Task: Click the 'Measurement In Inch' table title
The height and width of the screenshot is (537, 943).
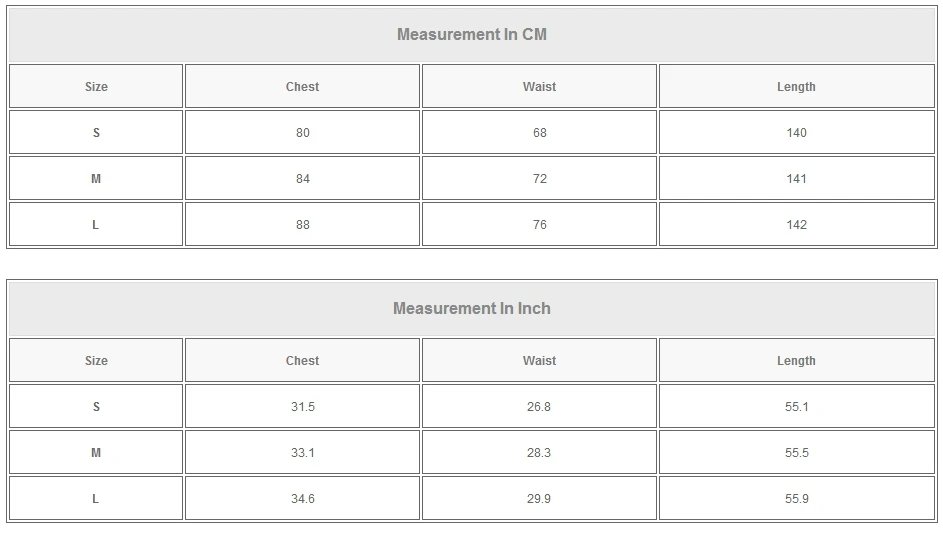Action: pyautogui.click(x=472, y=309)
